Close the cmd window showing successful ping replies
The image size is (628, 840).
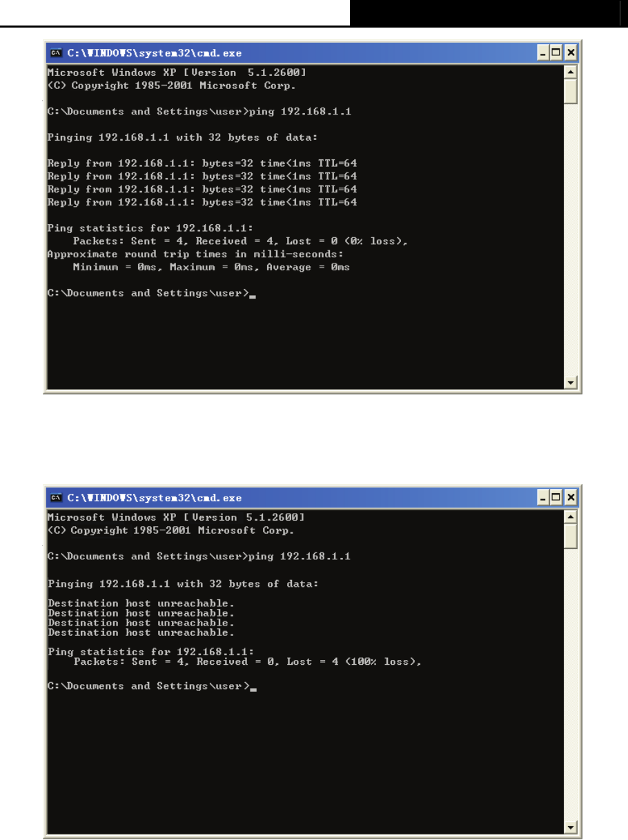point(571,52)
